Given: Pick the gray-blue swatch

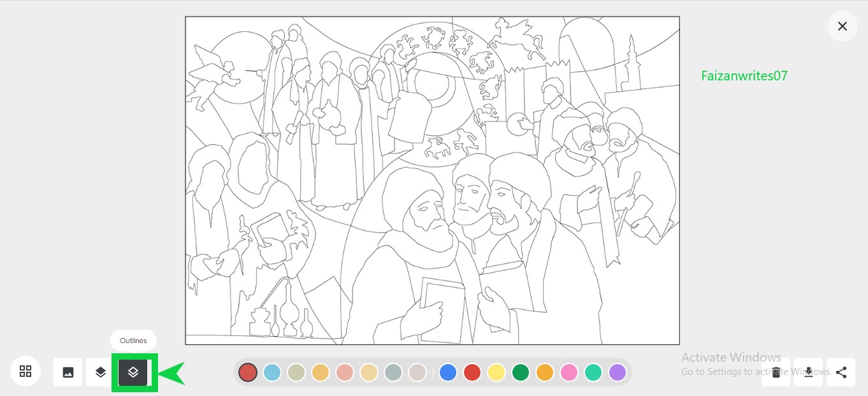Looking at the screenshot, I should [x=393, y=372].
